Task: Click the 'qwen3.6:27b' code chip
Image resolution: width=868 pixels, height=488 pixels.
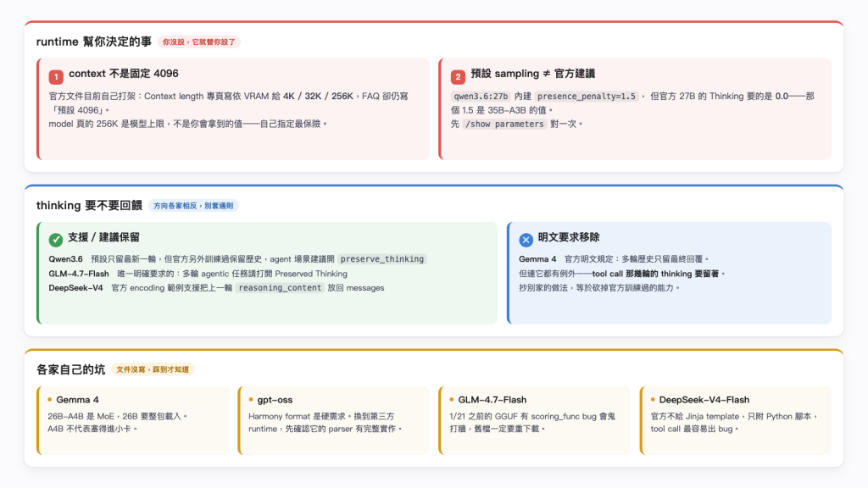Action: tap(481, 97)
